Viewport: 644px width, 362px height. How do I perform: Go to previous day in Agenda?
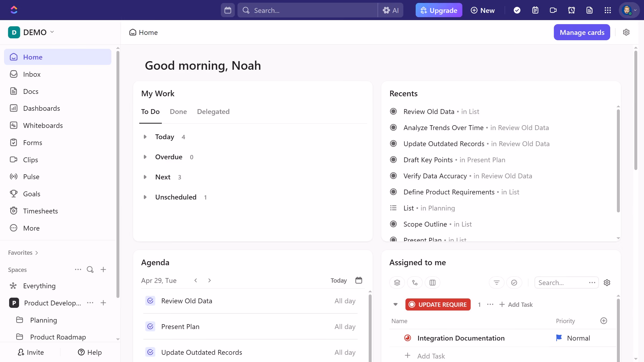pos(196,280)
